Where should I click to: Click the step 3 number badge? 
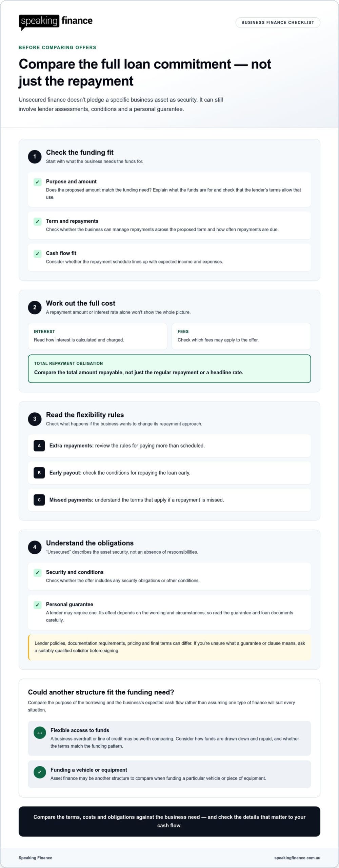point(35,419)
